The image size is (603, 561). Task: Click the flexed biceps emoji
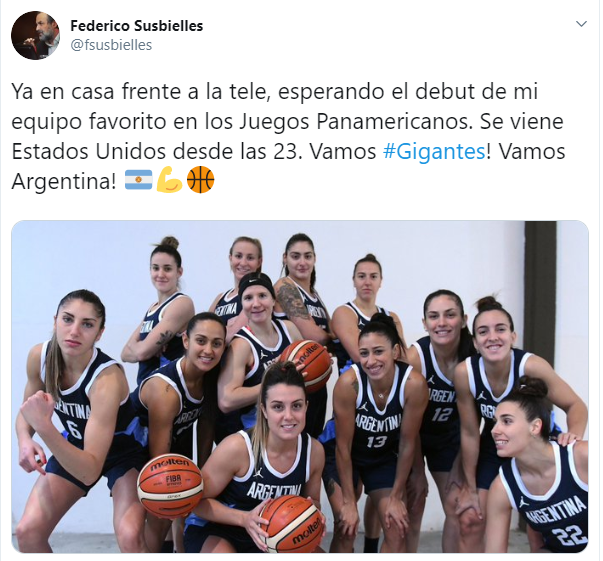click(x=170, y=180)
